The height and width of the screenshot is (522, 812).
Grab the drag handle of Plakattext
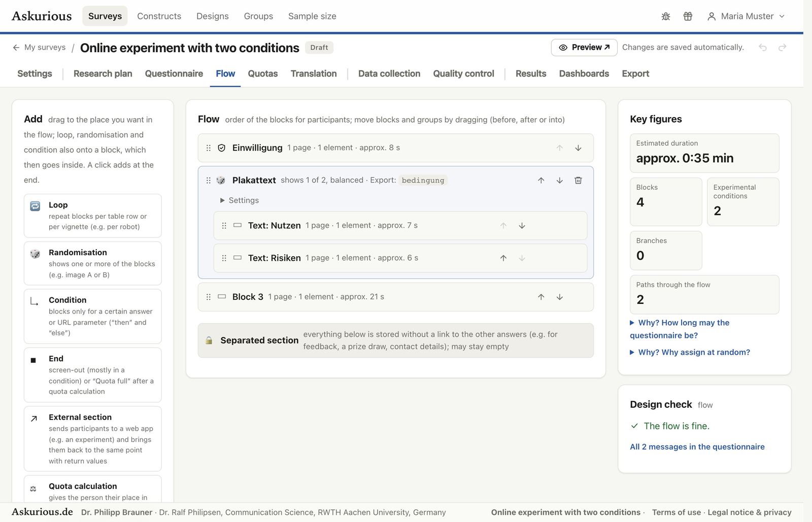coord(208,180)
